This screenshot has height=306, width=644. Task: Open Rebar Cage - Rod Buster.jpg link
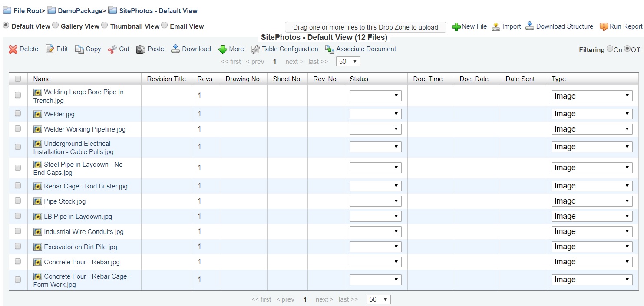click(86, 186)
